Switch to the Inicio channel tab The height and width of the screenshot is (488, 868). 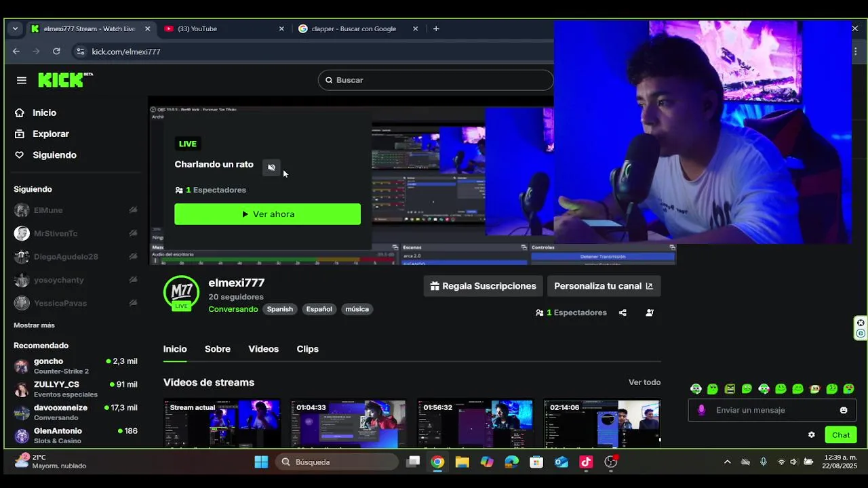click(x=175, y=349)
